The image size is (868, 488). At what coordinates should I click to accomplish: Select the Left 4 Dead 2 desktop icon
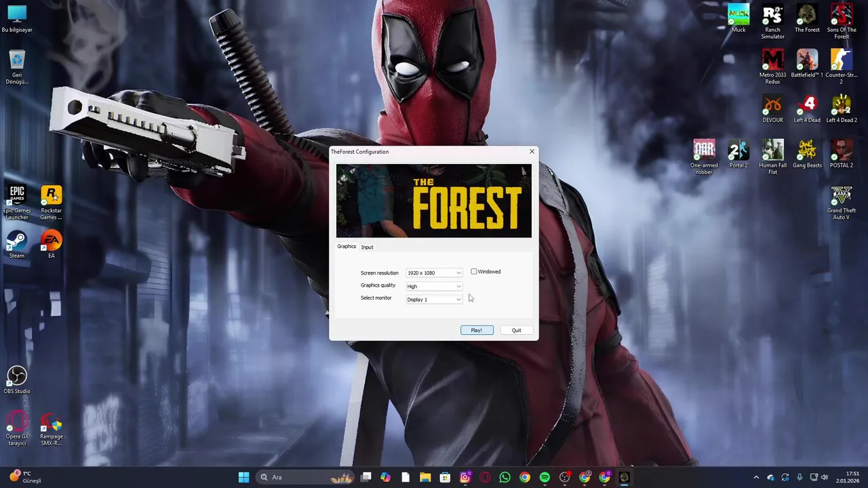point(842,109)
